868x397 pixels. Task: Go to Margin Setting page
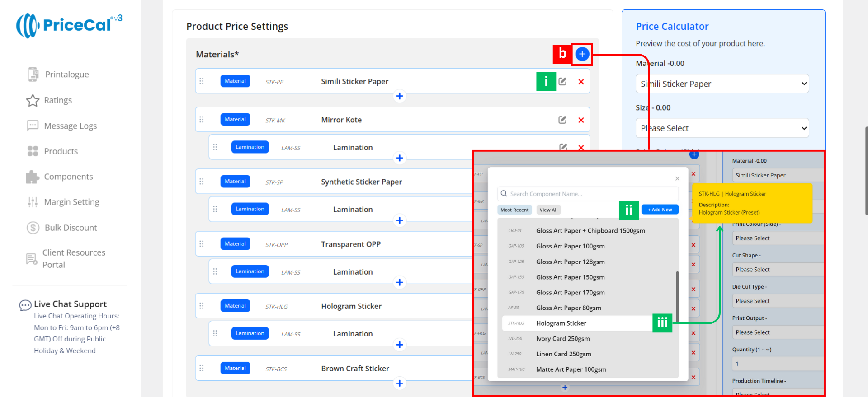[x=71, y=202]
